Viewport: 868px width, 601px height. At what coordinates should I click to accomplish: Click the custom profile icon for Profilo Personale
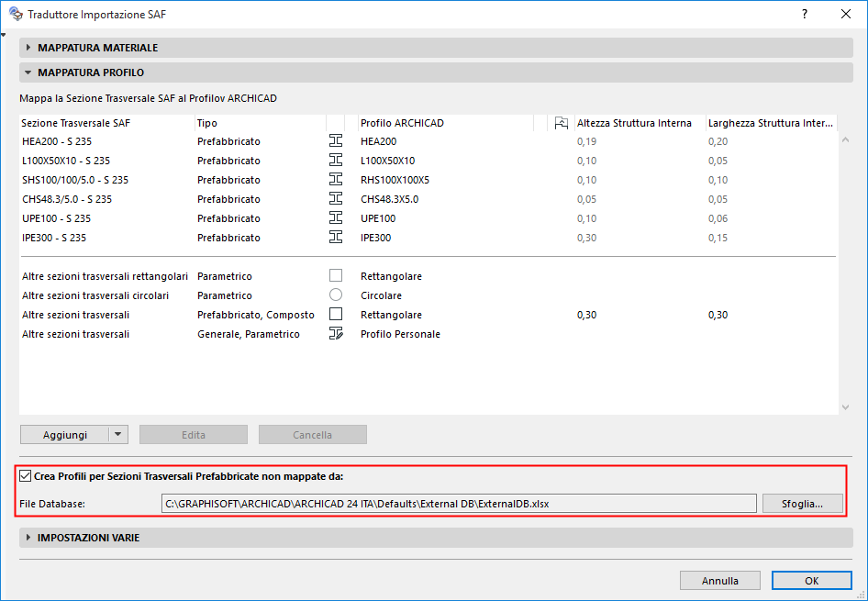coord(336,334)
